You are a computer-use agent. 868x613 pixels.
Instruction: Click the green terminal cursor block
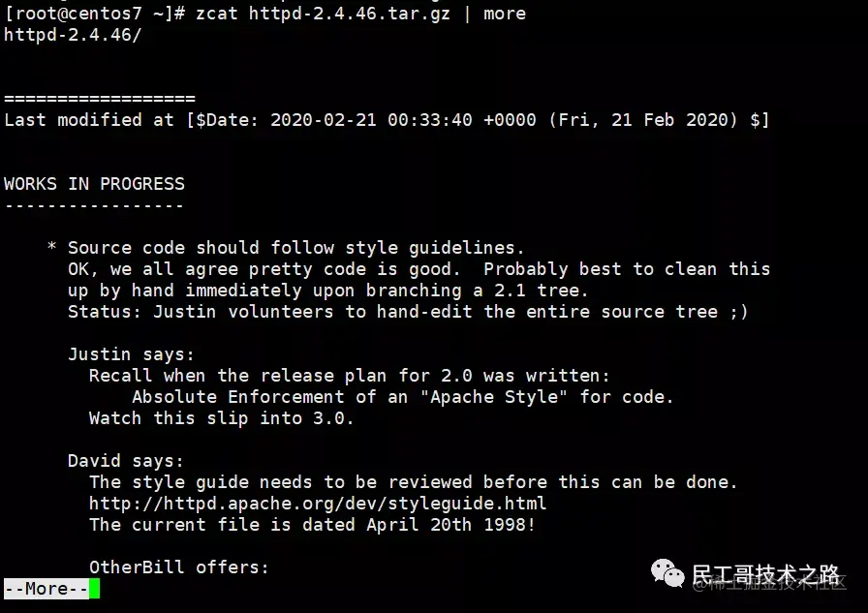[94, 589]
